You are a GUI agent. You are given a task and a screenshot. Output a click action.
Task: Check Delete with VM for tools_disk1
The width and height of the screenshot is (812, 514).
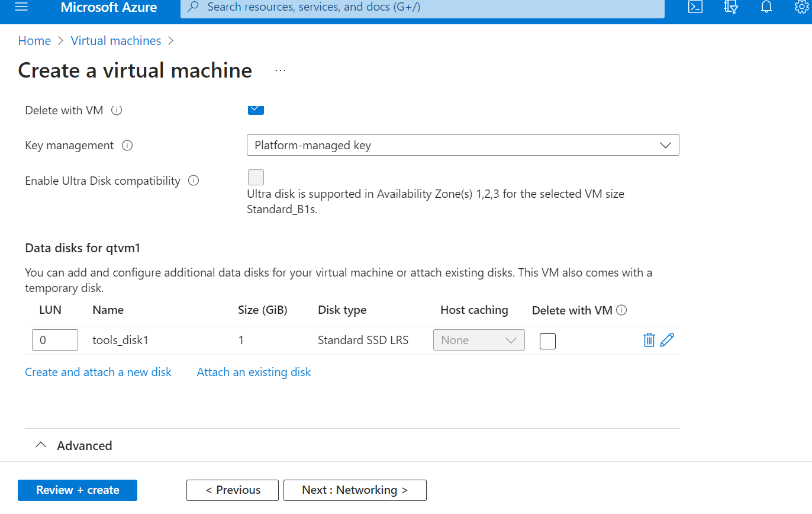coord(548,341)
